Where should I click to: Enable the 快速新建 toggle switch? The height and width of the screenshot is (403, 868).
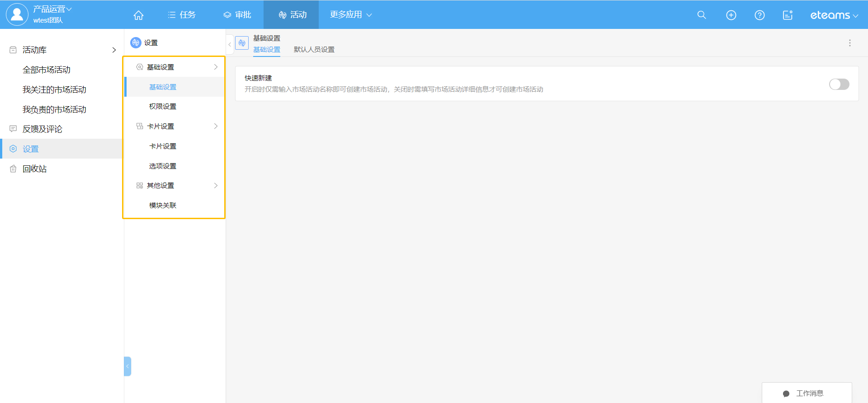click(x=839, y=84)
